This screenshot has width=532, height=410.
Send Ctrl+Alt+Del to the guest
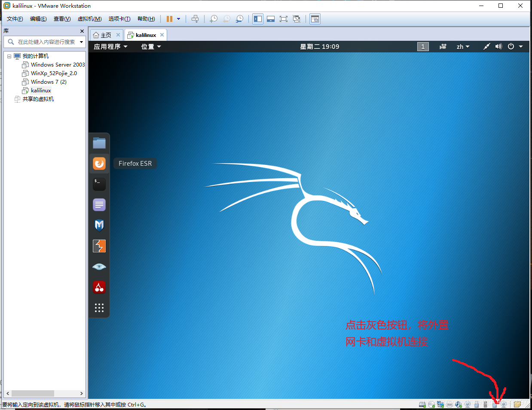pos(195,19)
